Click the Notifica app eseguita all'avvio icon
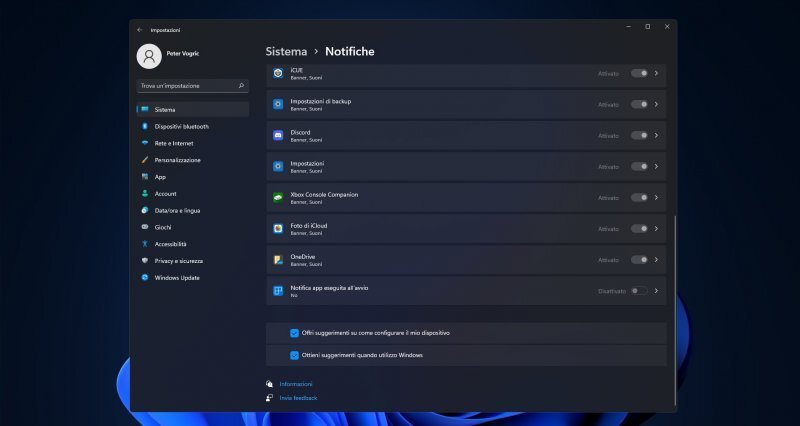The image size is (800, 426). coord(278,291)
